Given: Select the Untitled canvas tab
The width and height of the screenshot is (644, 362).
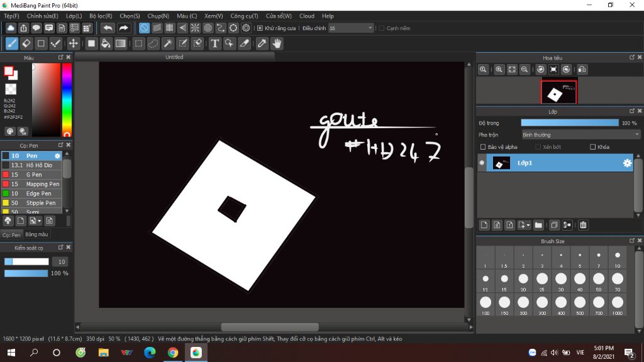Looking at the screenshot, I should [x=174, y=57].
